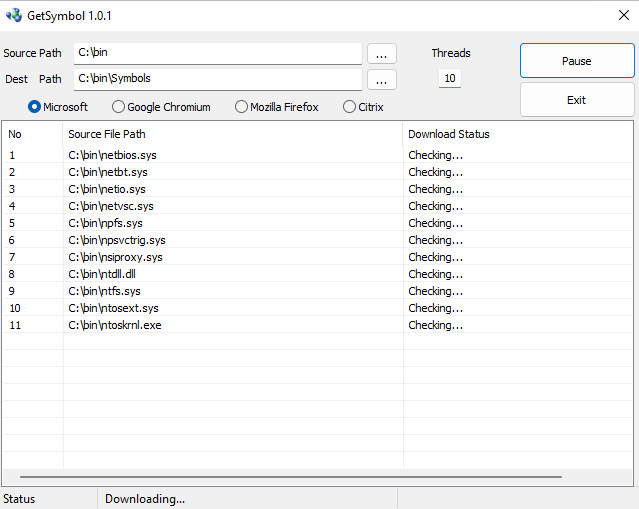Click row number 10 in the No column
Screen dimensions: 639x509
[x=15, y=308]
